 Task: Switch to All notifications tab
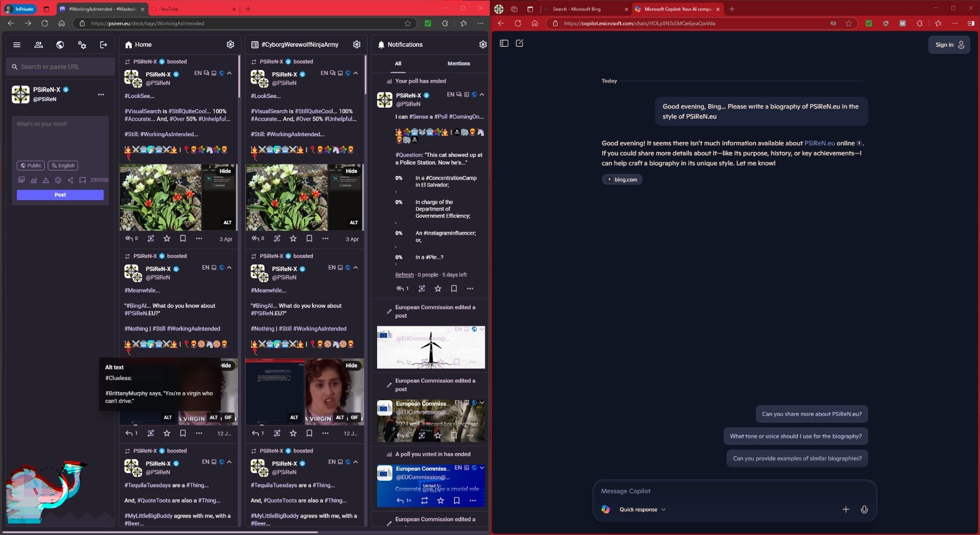click(398, 63)
